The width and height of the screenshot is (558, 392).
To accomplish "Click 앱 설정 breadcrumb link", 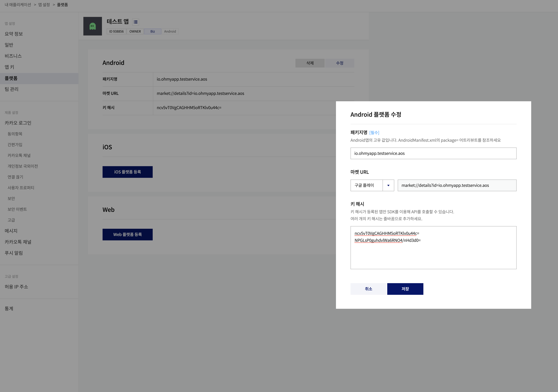I will tap(44, 5).
